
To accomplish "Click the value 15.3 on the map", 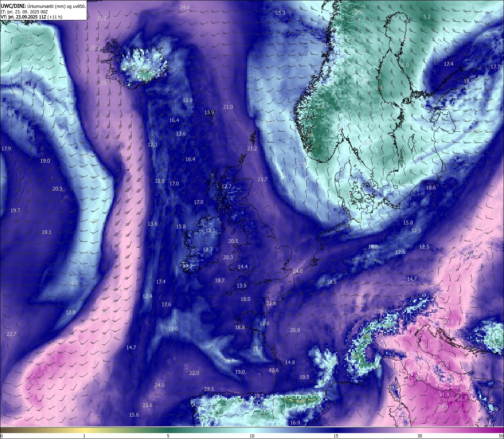I will [x=280, y=13].
